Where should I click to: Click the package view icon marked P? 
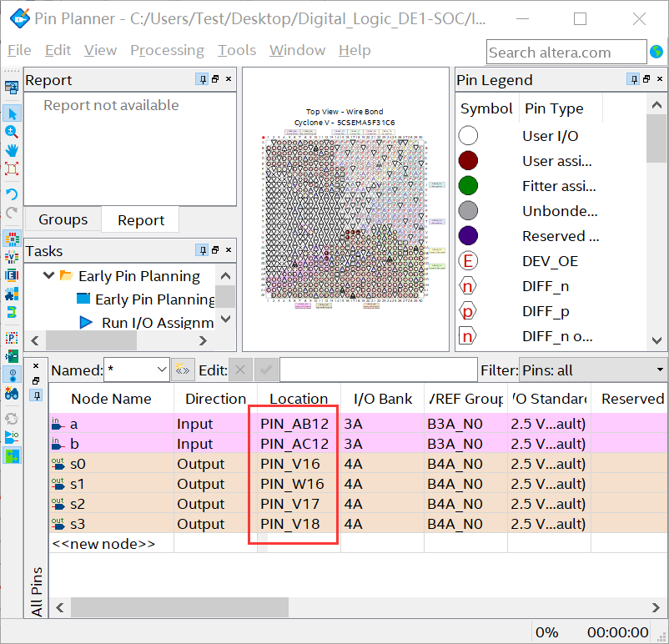click(x=12, y=338)
